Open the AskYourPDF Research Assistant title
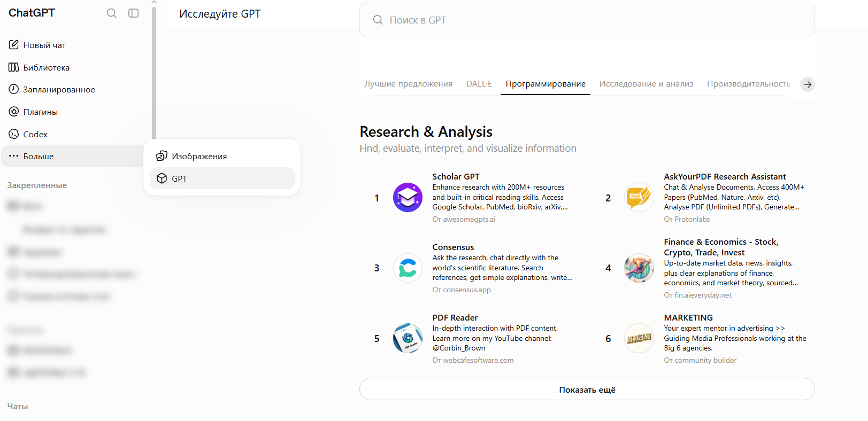The height and width of the screenshot is (421, 868). pos(725,177)
